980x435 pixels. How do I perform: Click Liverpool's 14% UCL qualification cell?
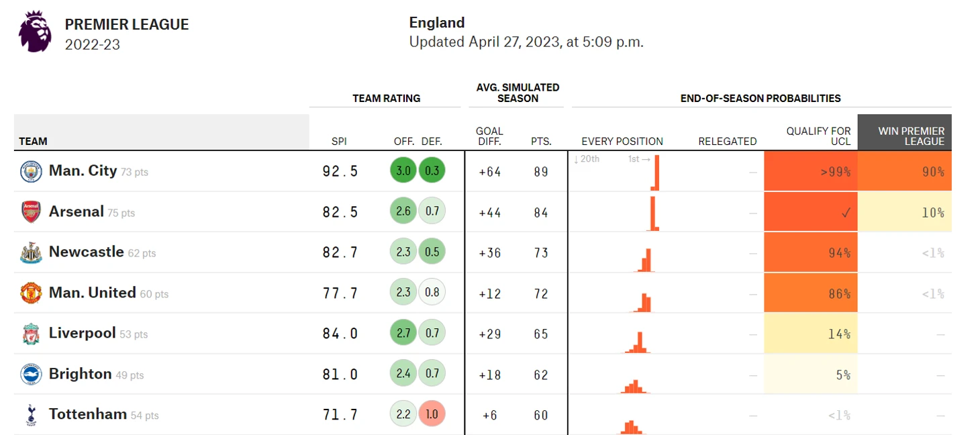point(811,334)
